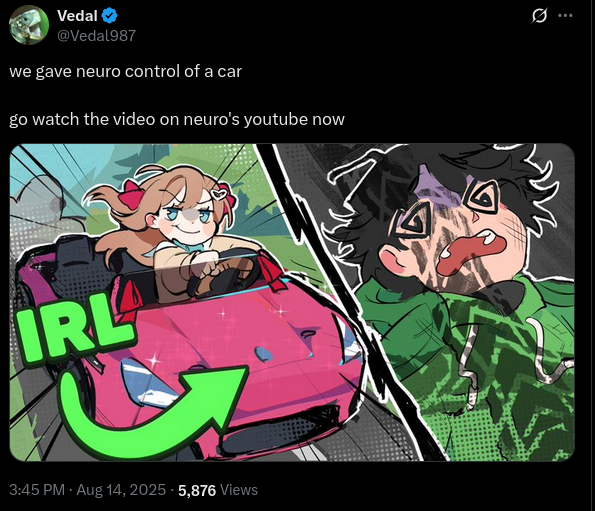Click the 'Views' label
595x511 pixels.
coord(239,490)
